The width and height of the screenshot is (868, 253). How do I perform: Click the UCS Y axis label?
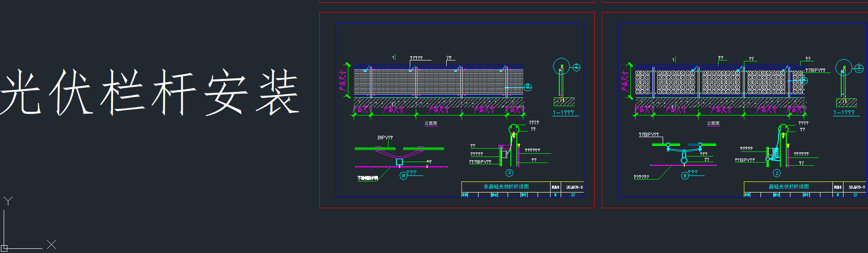pos(8,201)
